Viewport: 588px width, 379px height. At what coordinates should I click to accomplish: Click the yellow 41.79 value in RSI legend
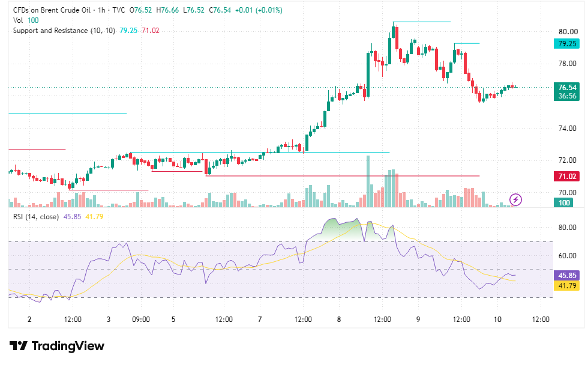pos(94,216)
